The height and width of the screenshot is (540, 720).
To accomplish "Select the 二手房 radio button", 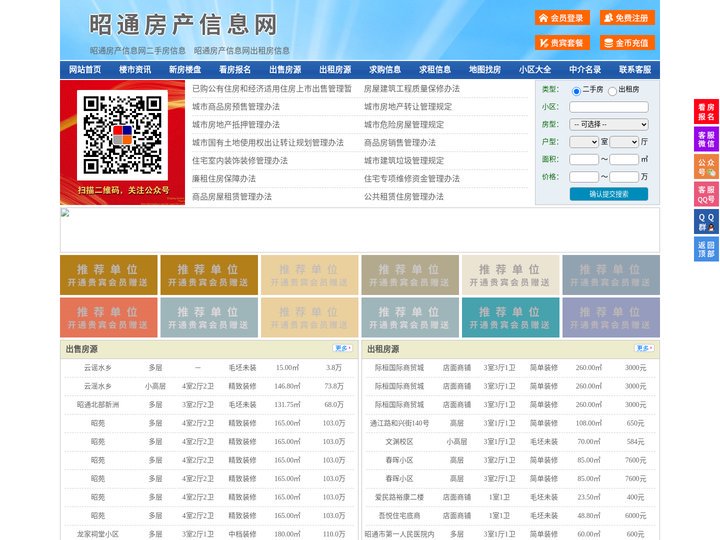I will (576, 91).
